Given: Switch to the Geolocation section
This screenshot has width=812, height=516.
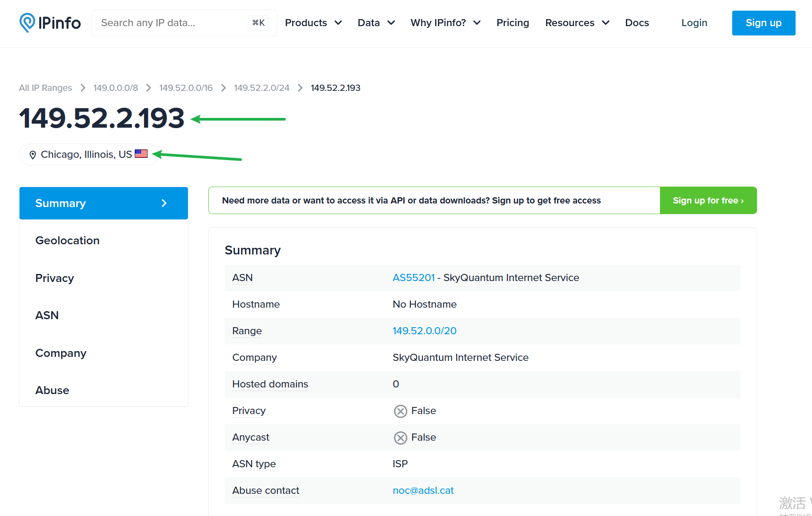Looking at the screenshot, I should (67, 241).
